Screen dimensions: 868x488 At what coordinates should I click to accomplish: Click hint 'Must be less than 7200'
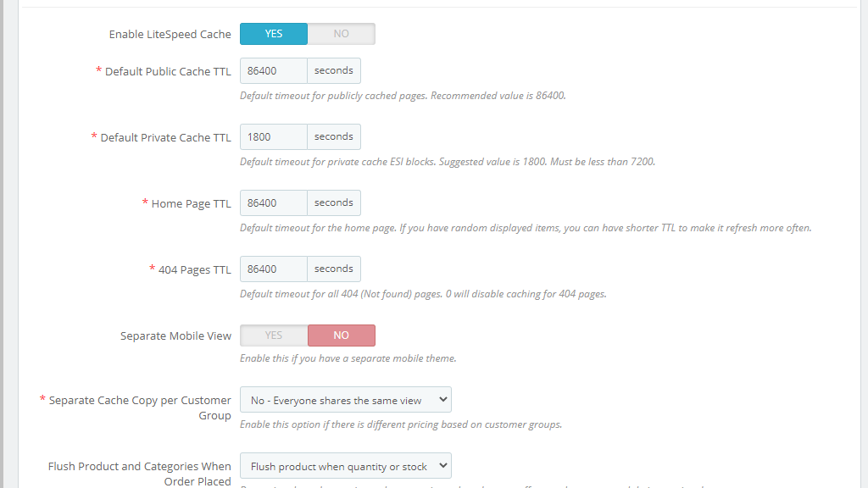603,162
